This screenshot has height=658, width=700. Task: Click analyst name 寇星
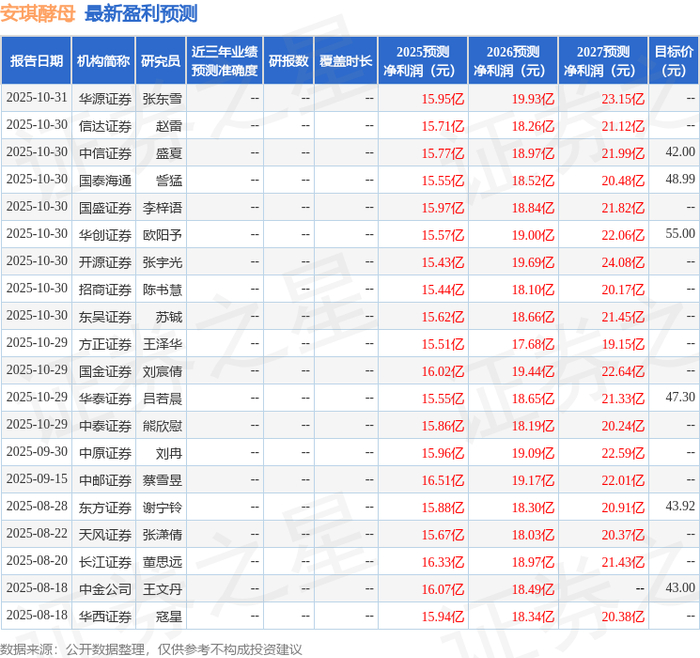tap(169, 616)
